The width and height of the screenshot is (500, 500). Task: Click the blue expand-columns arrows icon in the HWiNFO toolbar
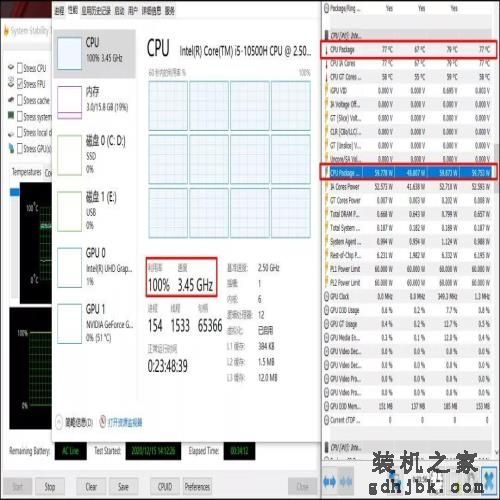click(329, 481)
